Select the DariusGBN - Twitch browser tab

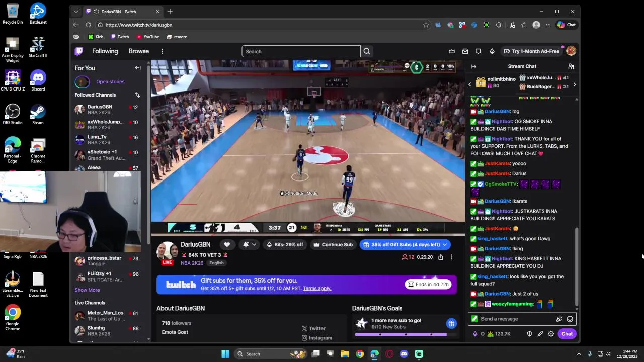(x=123, y=12)
